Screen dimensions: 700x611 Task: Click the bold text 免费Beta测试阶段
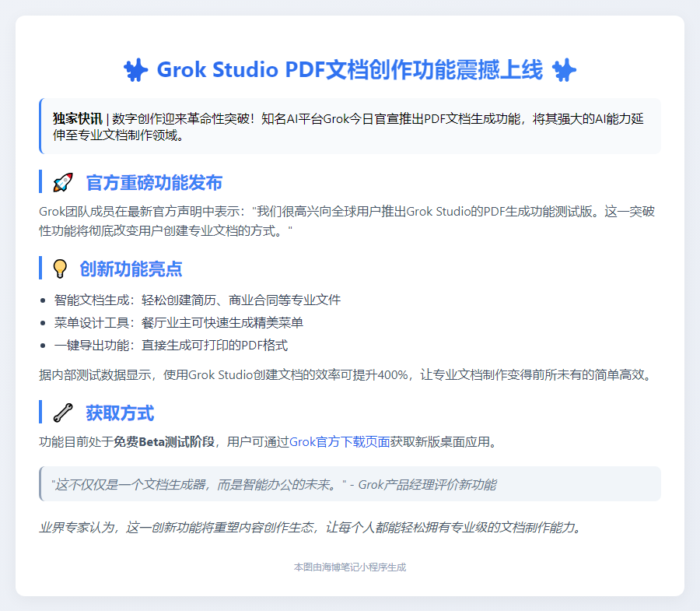(164, 442)
